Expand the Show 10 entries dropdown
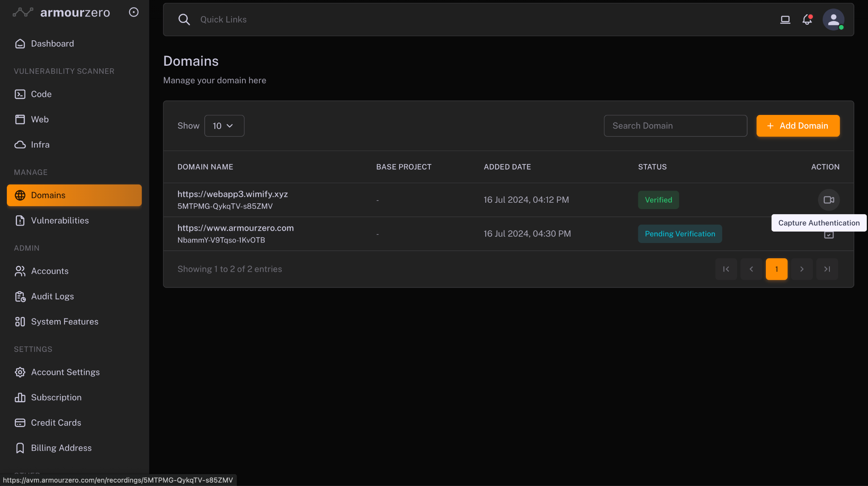 coord(224,126)
